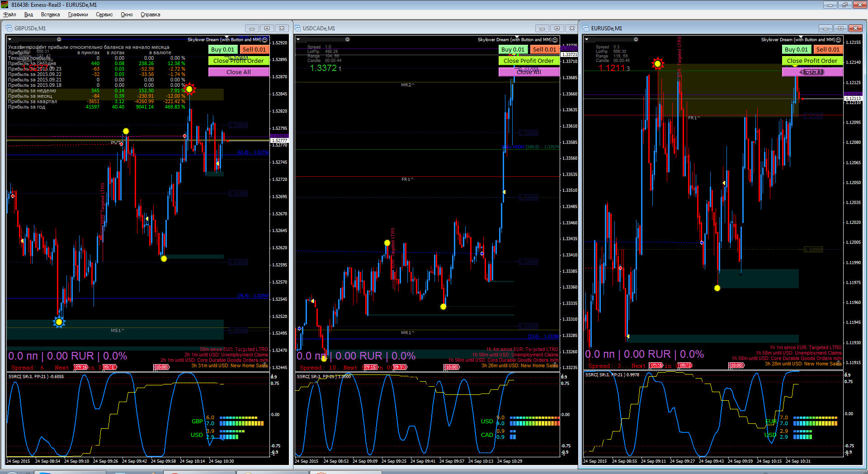The height and width of the screenshot is (474, 868).
Task: Click USDCAD price readout 1.3372
Action: [x=325, y=68]
